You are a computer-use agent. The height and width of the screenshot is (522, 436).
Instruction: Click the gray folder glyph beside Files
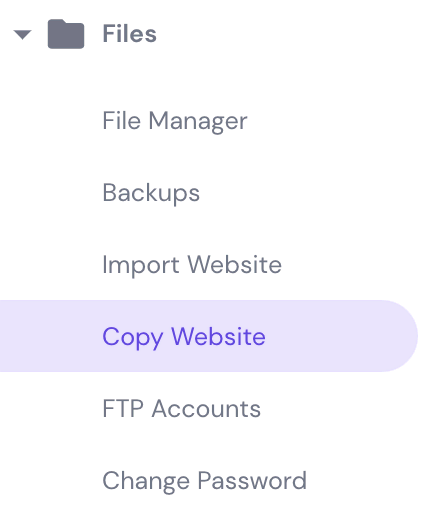pyautogui.click(x=66, y=34)
